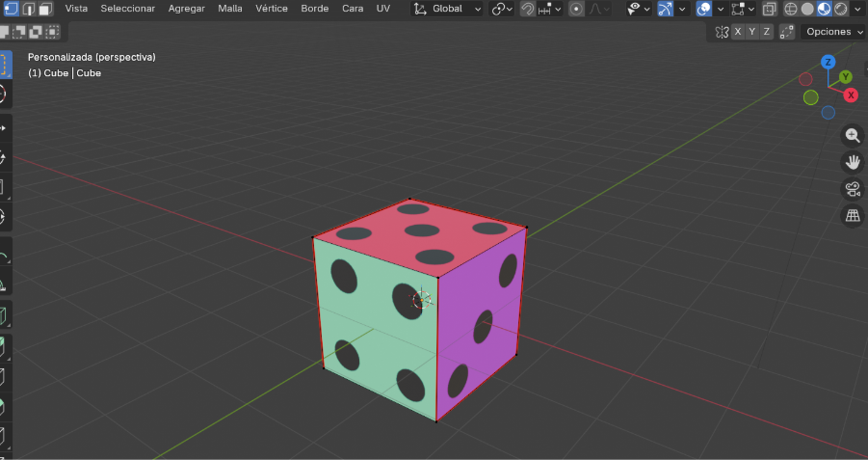Open the mesh edit mode overlays dropdown
The image size is (868, 460).
pos(743,9)
